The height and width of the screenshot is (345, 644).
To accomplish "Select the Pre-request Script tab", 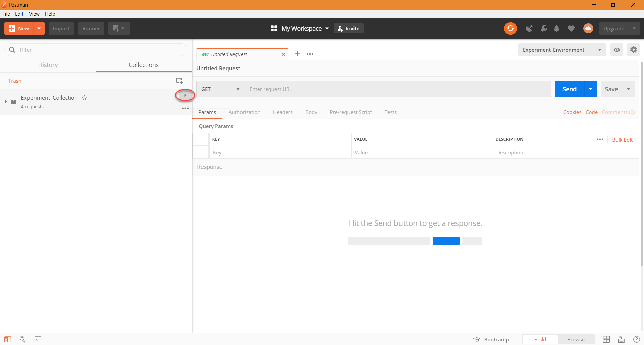I will [x=351, y=112].
